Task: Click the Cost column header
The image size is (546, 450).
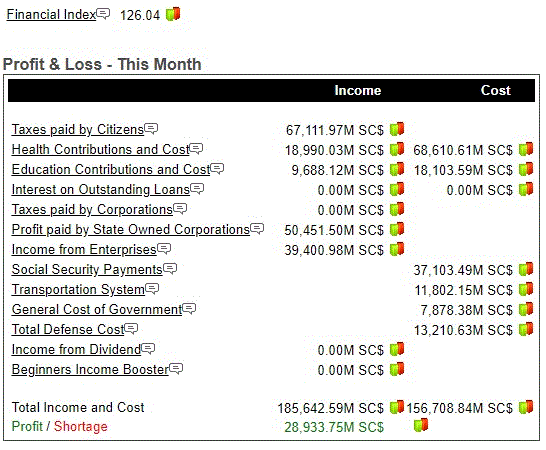Action: tap(496, 90)
